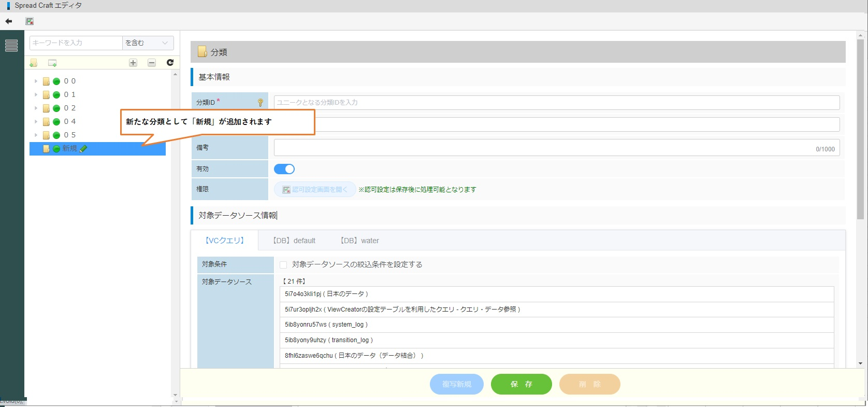Select the 5ib8yonru57ws system_log data source row
Image resolution: width=868 pixels, height=407 pixels.
(556, 325)
